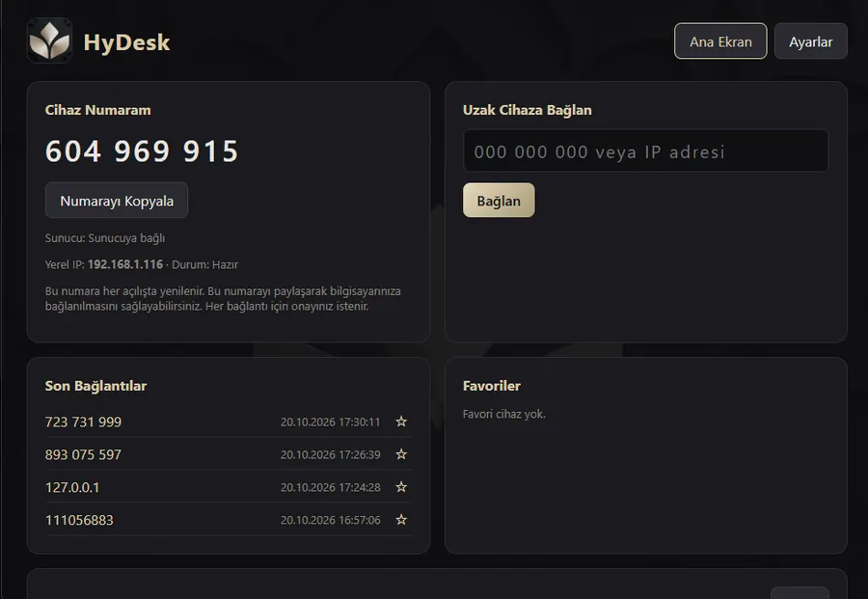Select recent connection 723 731 999
The height and width of the screenshot is (599, 868).
coord(83,422)
